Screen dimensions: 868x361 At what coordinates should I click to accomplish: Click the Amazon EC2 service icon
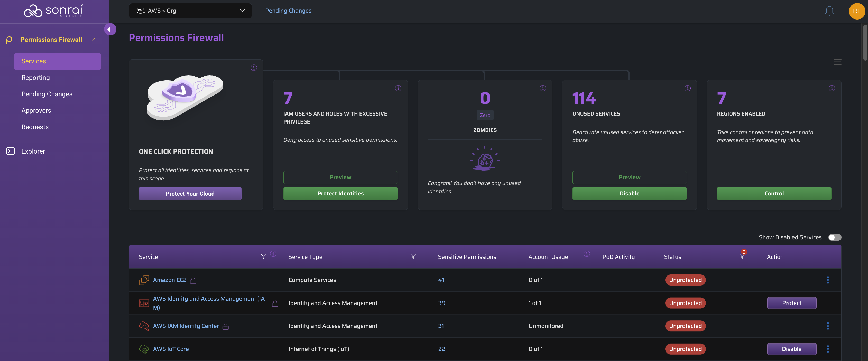coord(144,280)
